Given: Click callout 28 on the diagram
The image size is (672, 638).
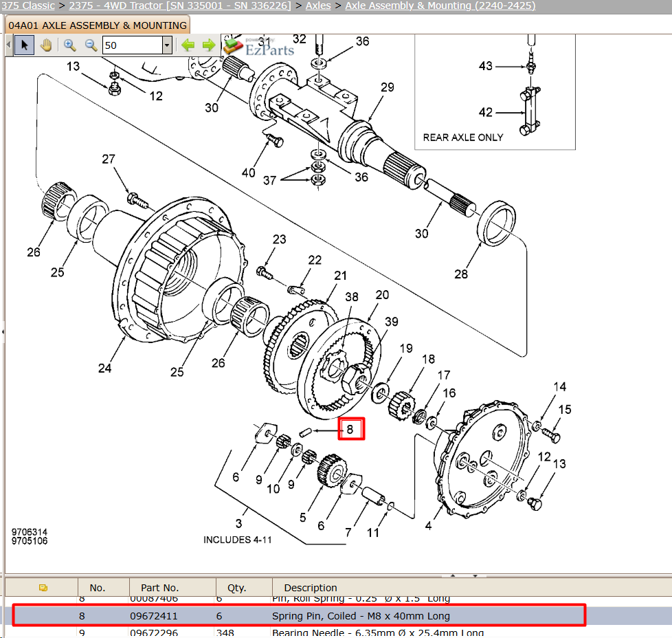Looking at the screenshot, I should tap(461, 274).
